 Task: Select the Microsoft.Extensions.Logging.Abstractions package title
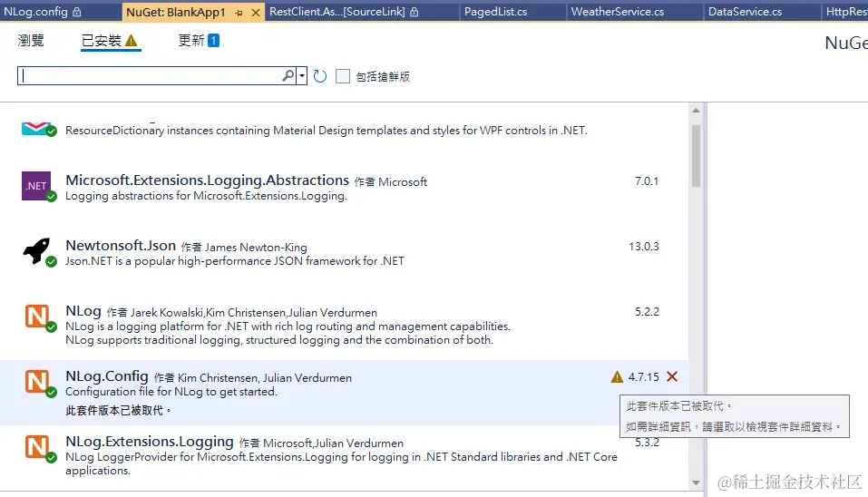click(x=207, y=180)
